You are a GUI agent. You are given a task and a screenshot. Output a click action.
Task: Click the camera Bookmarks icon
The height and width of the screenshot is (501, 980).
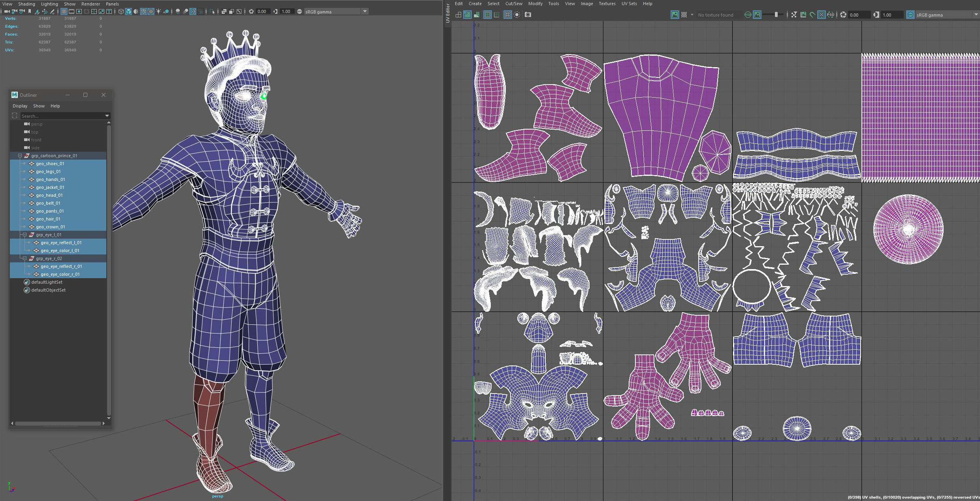pyautogui.click(x=30, y=11)
